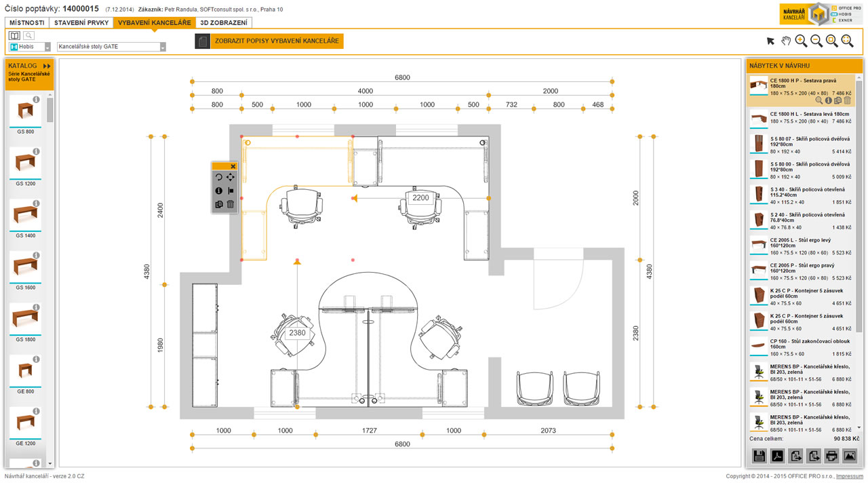Click the rotate icon in floating panel
The width and height of the screenshot is (868, 485).
tap(219, 177)
